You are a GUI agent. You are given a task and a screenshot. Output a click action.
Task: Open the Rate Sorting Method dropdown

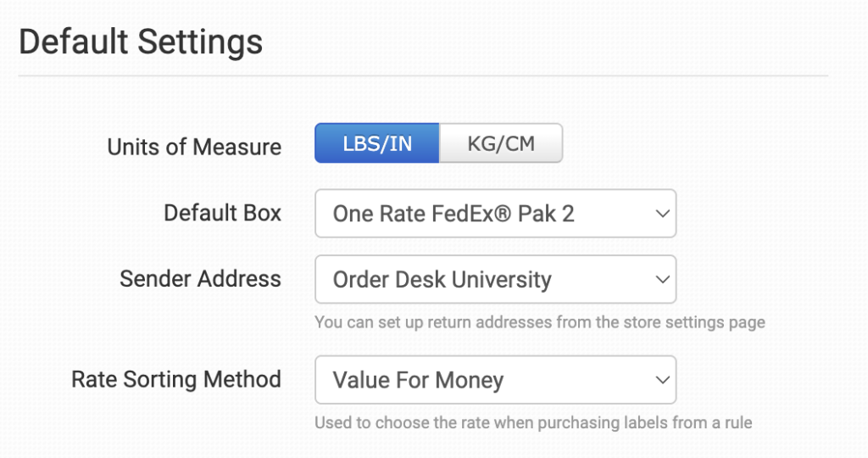coord(495,380)
